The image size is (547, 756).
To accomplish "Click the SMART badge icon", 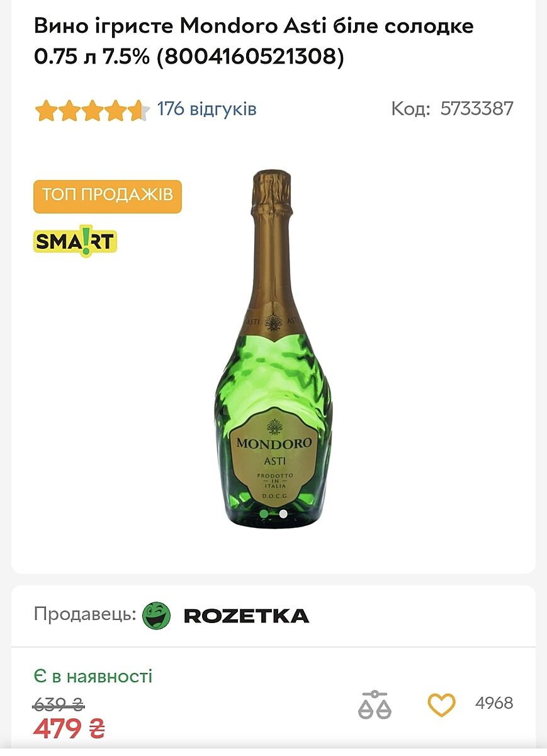I will click(76, 241).
